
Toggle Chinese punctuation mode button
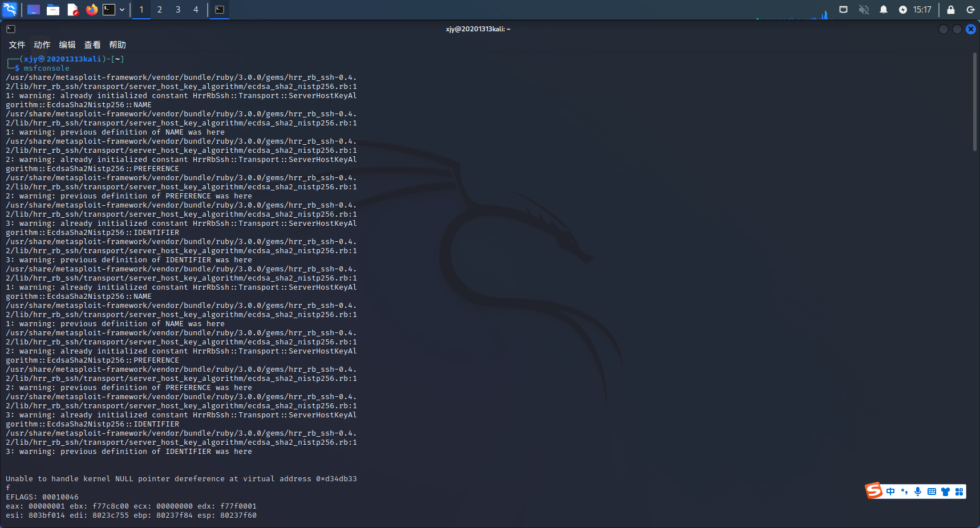[904, 492]
